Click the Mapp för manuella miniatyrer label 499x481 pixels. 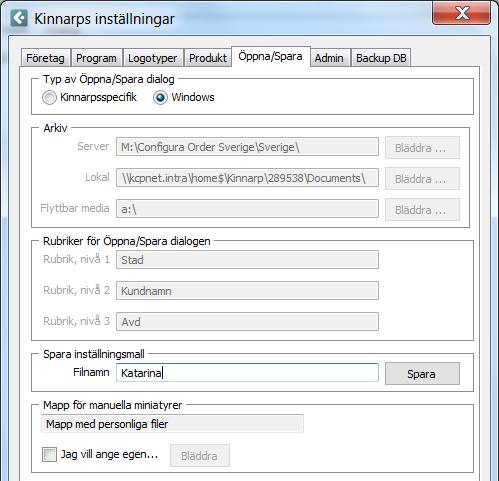[x=113, y=405]
